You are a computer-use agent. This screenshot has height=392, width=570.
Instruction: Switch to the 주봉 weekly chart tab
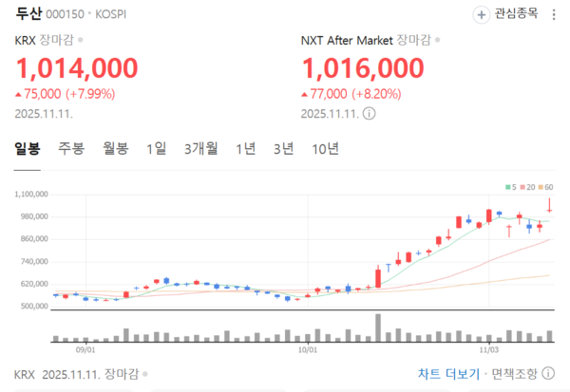(x=71, y=149)
